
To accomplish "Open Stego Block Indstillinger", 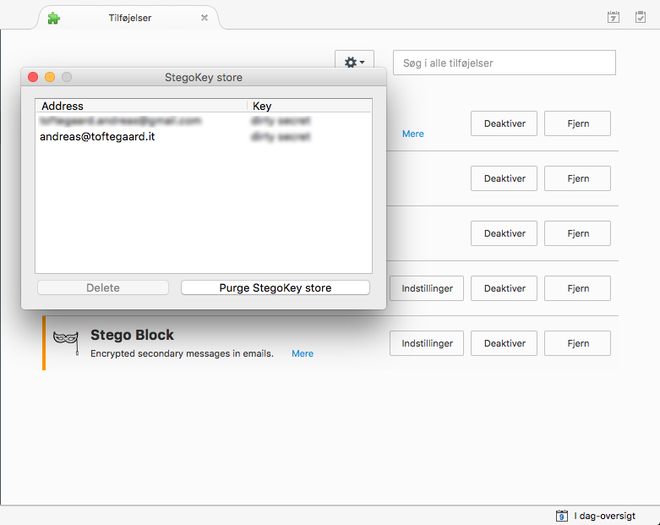I will tap(427, 343).
